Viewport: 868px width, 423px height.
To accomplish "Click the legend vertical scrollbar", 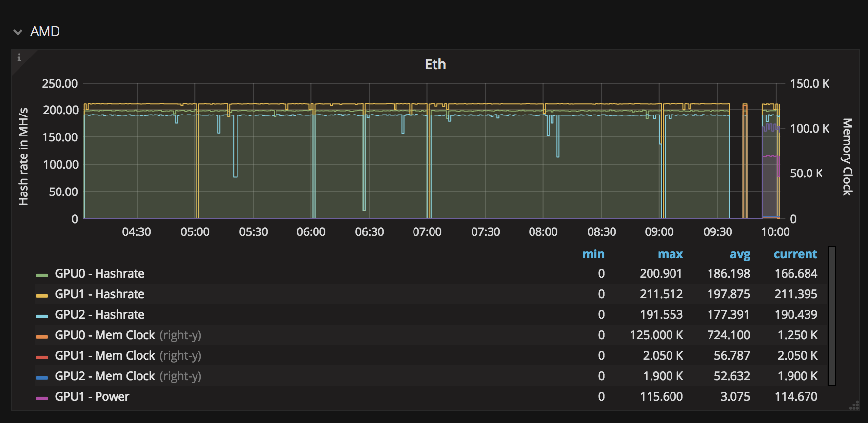I will [x=832, y=316].
